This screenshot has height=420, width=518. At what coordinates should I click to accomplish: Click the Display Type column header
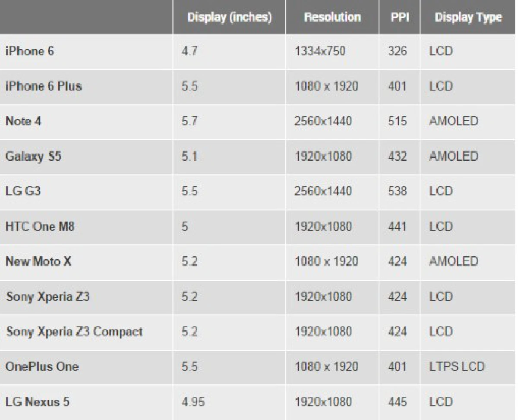click(467, 17)
